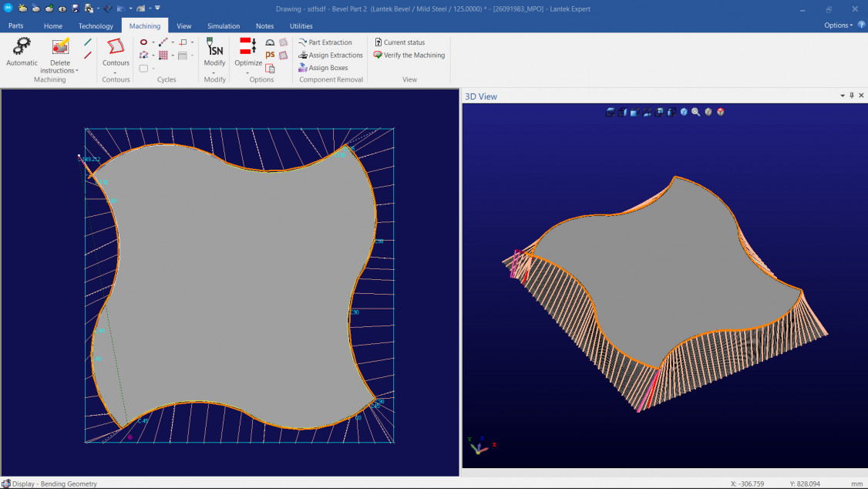The image size is (868, 489).
Task: Click the Automatic machining gear icon
Action: point(22,47)
